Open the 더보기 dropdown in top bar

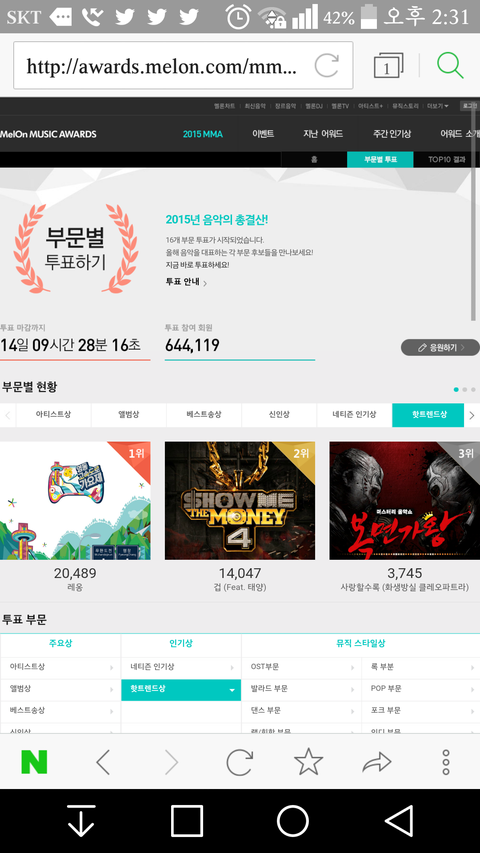point(438,106)
